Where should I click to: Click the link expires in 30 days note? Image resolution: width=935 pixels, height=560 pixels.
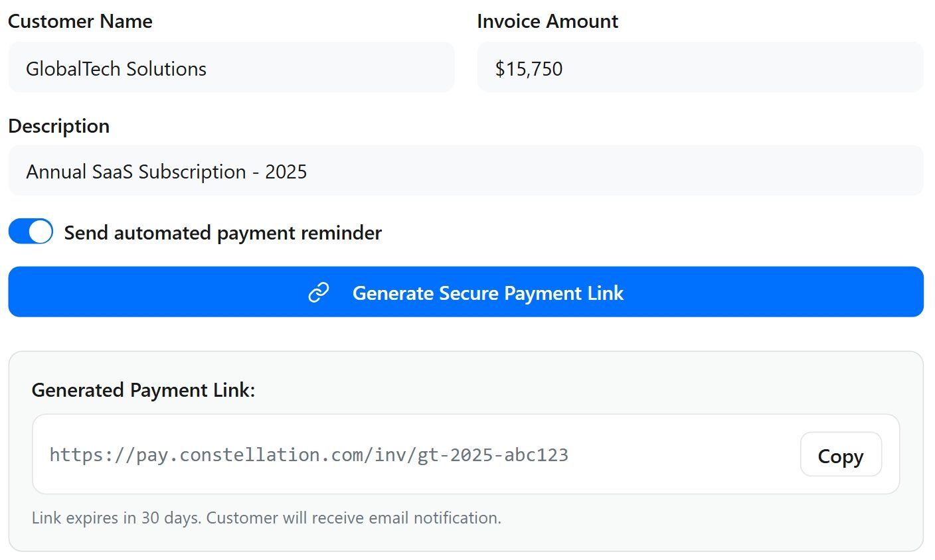click(266, 518)
